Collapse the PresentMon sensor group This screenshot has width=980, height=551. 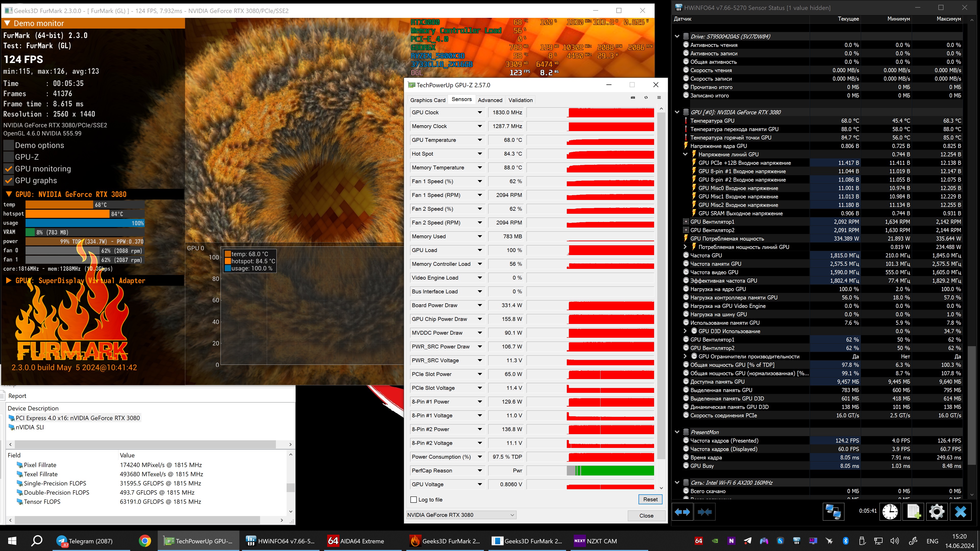pyautogui.click(x=677, y=432)
